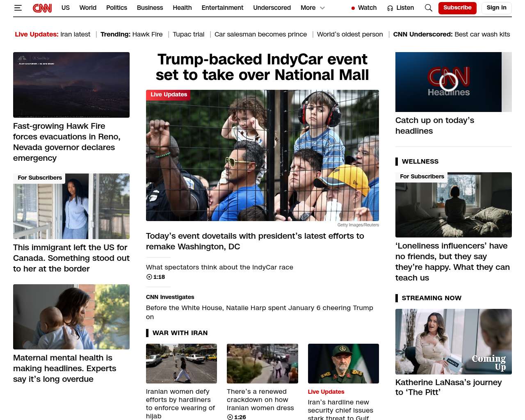Open the WELLNESS section heading
The image size is (525, 420).
420,162
